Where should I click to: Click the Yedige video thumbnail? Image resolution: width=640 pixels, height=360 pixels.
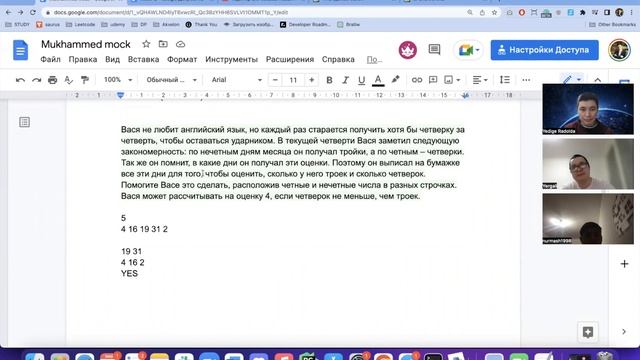pos(588,109)
